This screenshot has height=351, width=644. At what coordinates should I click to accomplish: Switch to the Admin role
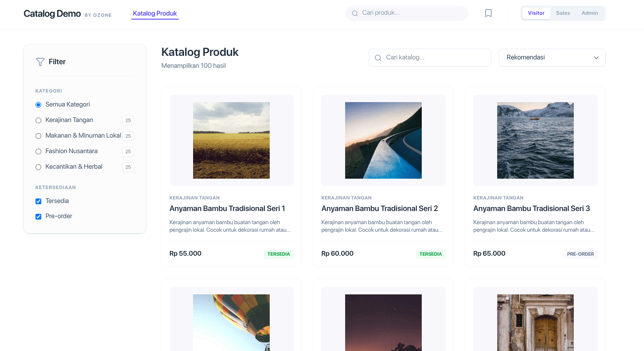(x=589, y=13)
